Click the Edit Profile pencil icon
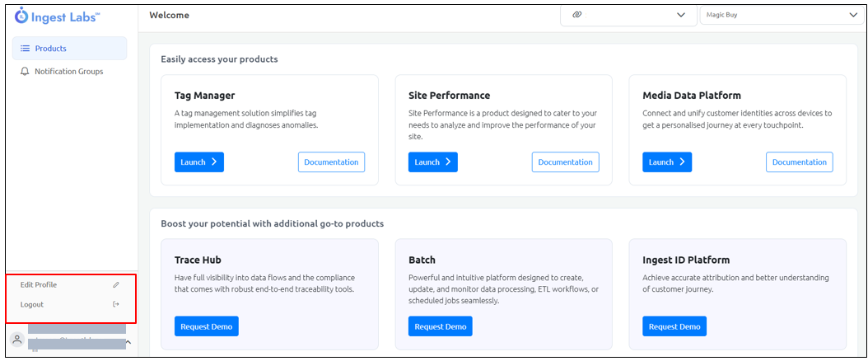The width and height of the screenshot is (868, 361). tap(116, 285)
